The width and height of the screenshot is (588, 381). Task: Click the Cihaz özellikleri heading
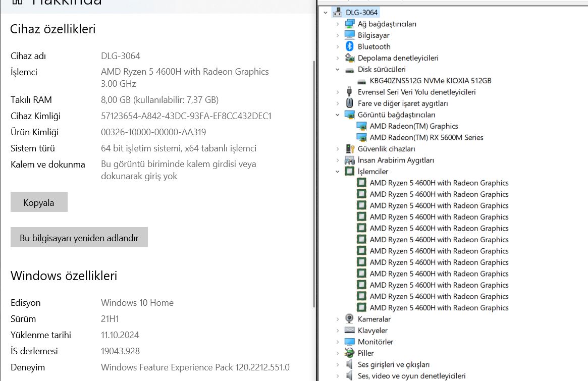click(53, 29)
